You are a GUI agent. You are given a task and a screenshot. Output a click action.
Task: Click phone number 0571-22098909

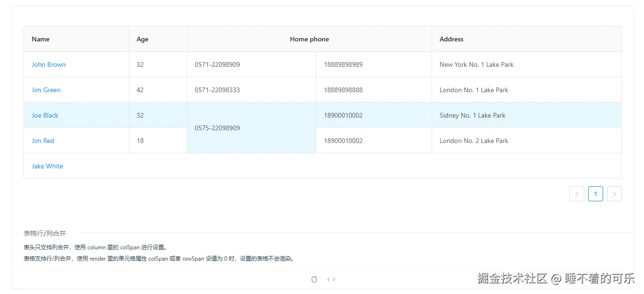217,64
